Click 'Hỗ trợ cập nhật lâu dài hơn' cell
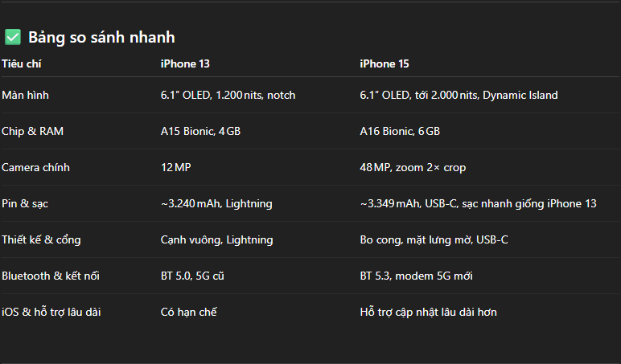Image resolution: width=621 pixels, height=364 pixels. tap(428, 312)
